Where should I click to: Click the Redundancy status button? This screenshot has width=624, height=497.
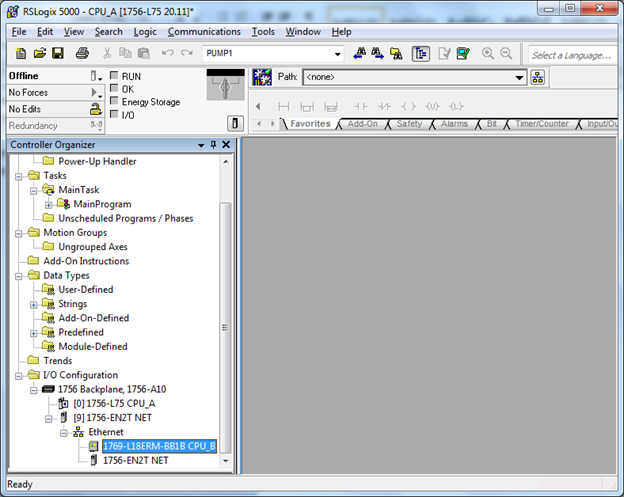point(55,126)
